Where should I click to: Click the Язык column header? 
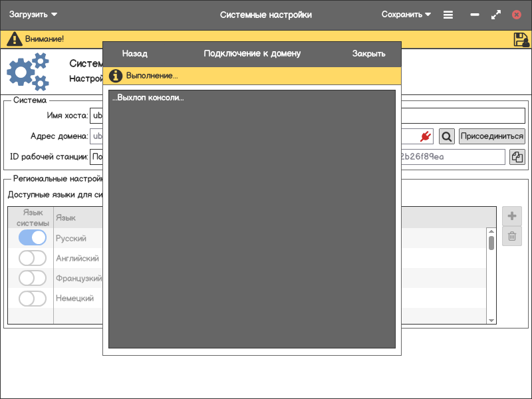(x=66, y=218)
